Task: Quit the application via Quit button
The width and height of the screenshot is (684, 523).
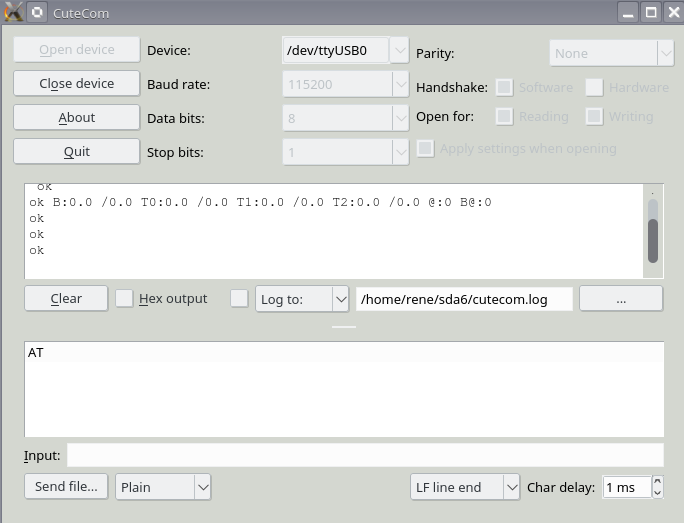Action: 76,151
